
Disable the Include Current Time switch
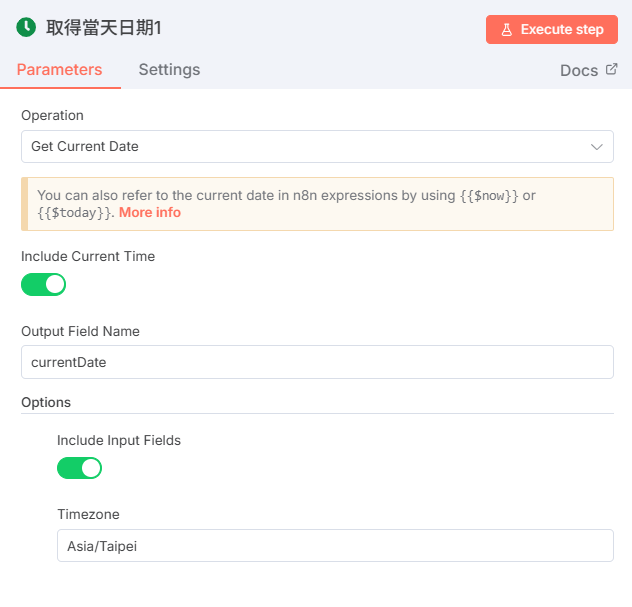(43, 284)
